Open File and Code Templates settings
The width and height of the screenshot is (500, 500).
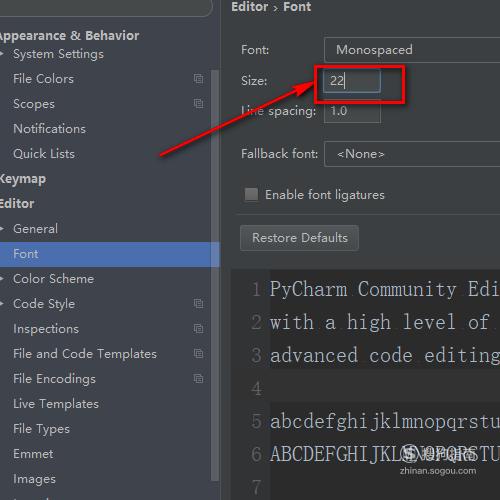[85, 354]
